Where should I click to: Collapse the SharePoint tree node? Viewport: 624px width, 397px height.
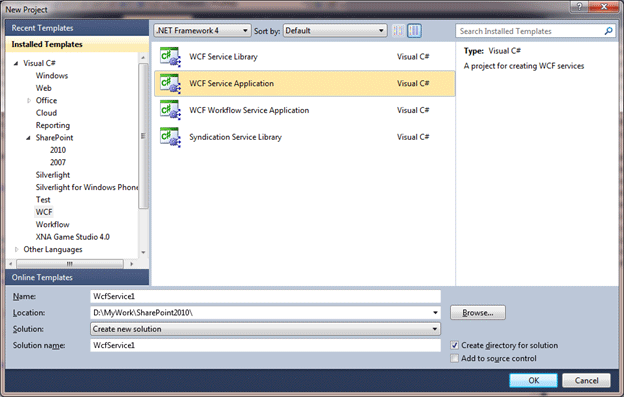click(28, 138)
